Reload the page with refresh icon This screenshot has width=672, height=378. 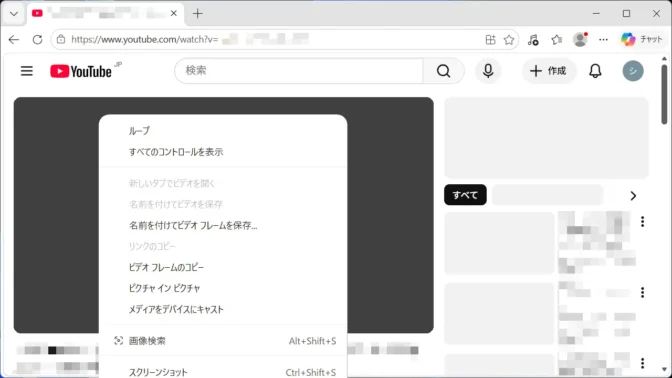[38, 39]
